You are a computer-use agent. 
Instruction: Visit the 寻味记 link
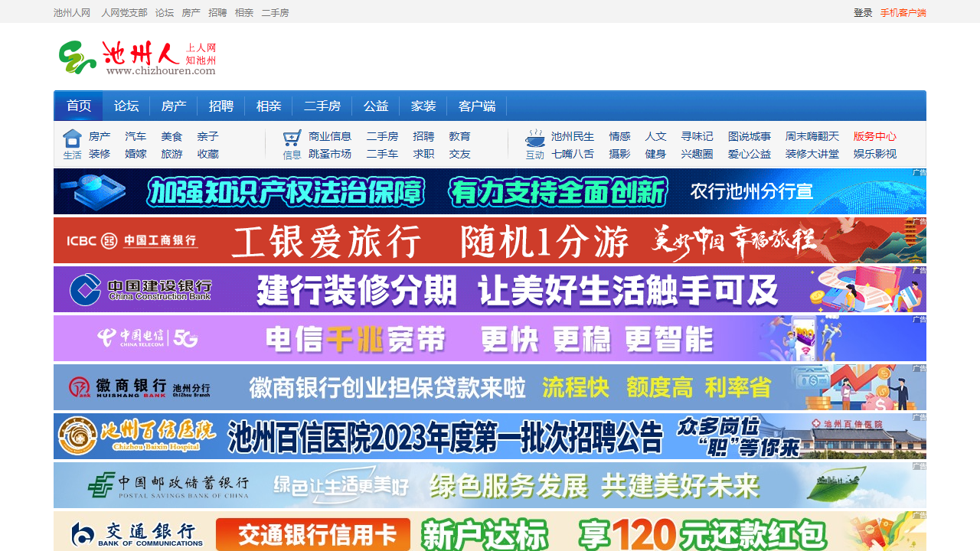click(x=697, y=136)
